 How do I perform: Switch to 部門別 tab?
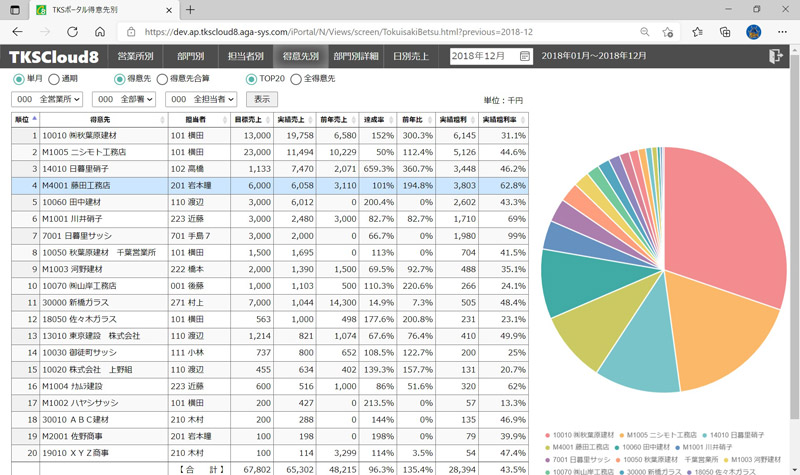point(190,56)
